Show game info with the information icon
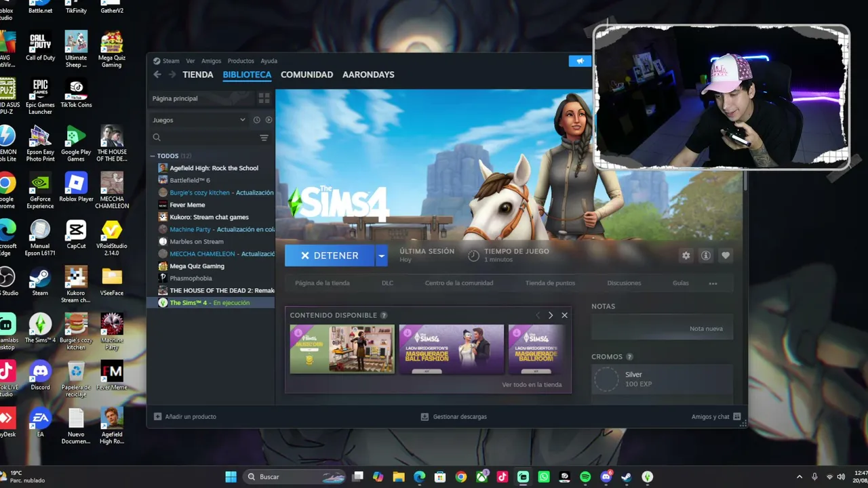868x488 pixels. click(705, 256)
